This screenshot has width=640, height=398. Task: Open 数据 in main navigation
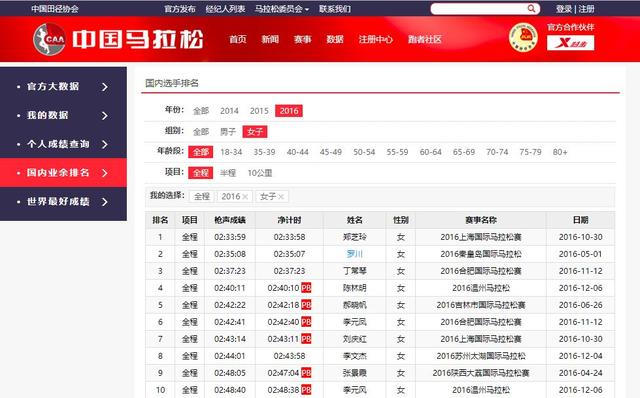(335, 39)
